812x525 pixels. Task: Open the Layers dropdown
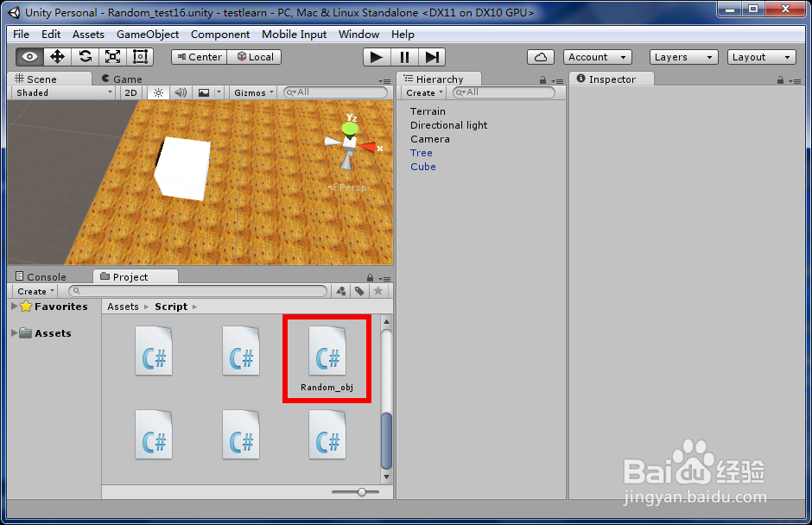[683, 57]
